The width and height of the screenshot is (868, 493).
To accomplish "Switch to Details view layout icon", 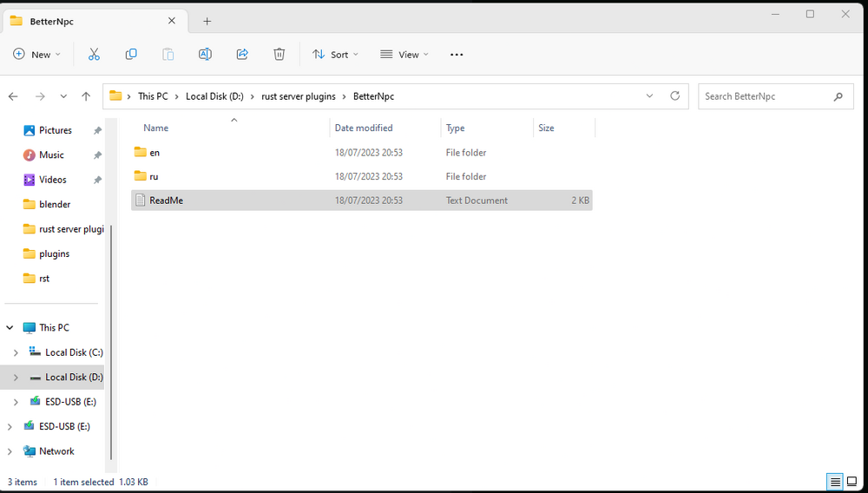I will pos(834,482).
